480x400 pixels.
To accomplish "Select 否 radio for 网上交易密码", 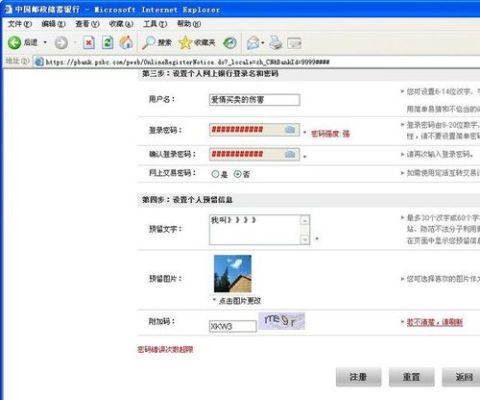I will click(237, 174).
